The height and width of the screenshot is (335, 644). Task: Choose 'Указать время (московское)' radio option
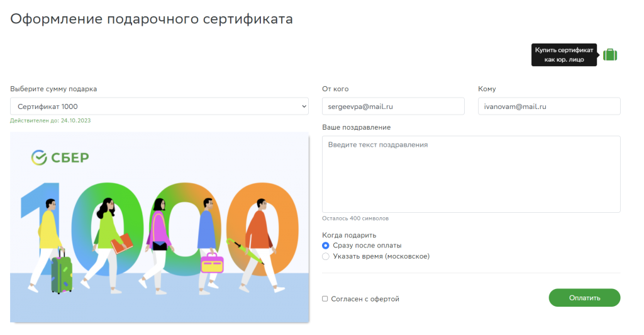coord(326,256)
